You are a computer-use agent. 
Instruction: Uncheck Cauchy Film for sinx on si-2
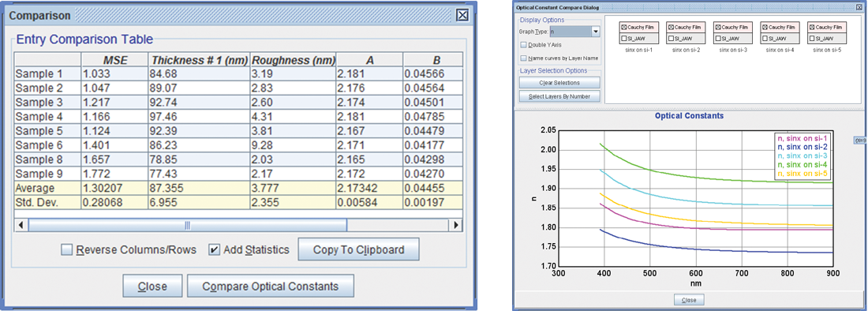(671, 27)
